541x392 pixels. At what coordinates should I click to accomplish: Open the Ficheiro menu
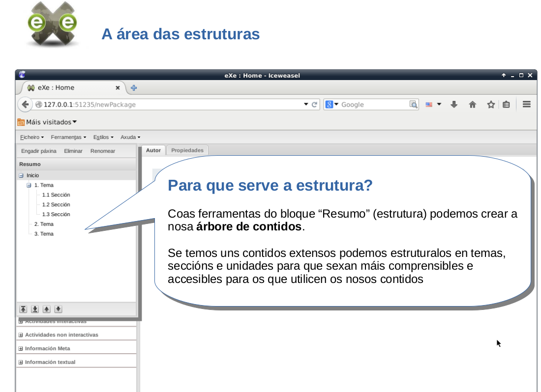32,138
